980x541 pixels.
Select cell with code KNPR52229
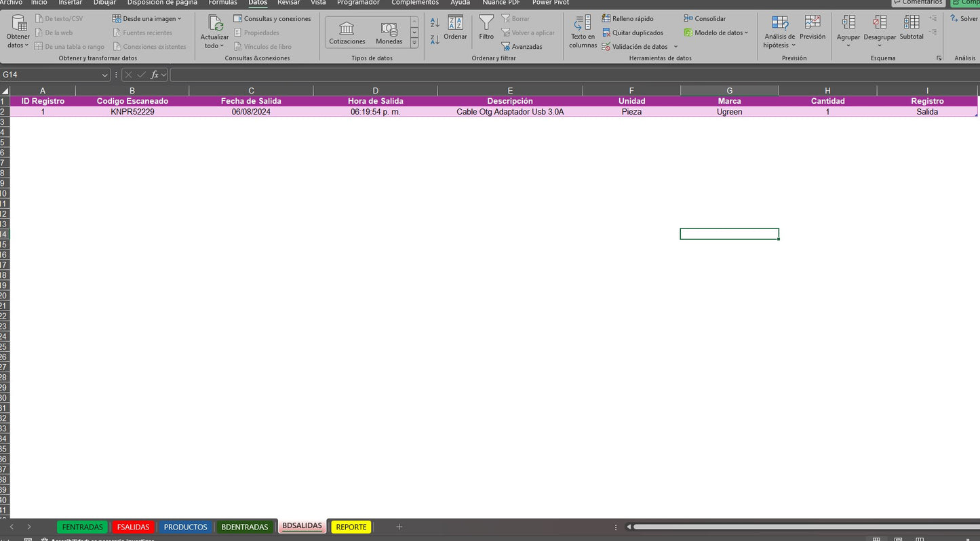click(x=132, y=112)
